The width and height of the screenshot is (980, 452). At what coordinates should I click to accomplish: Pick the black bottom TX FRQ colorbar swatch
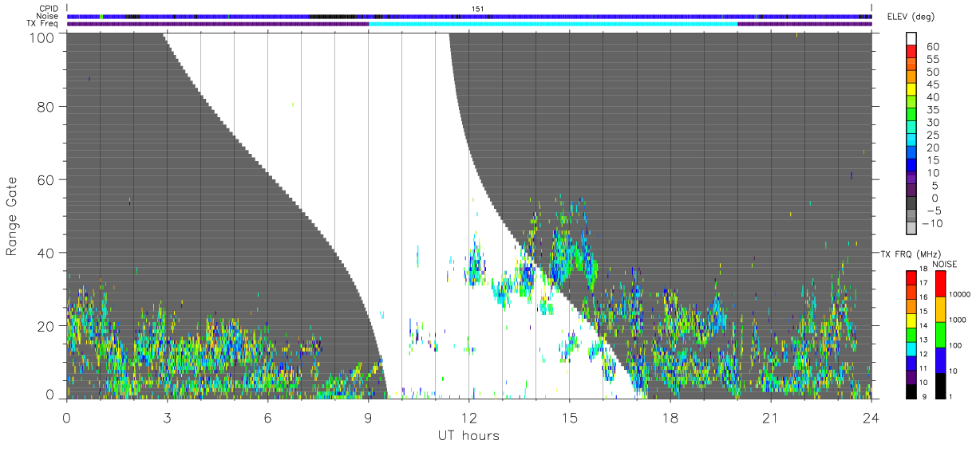click(911, 392)
